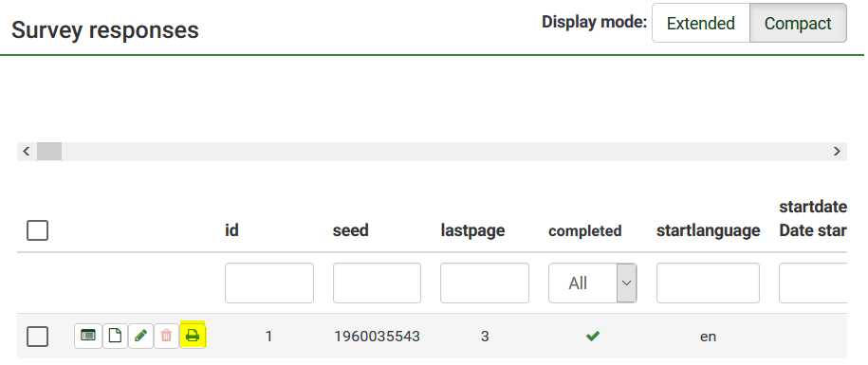Sort by lastpage column header
Image resolution: width=868 pixels, height=365 pixels.
point(472,230)
